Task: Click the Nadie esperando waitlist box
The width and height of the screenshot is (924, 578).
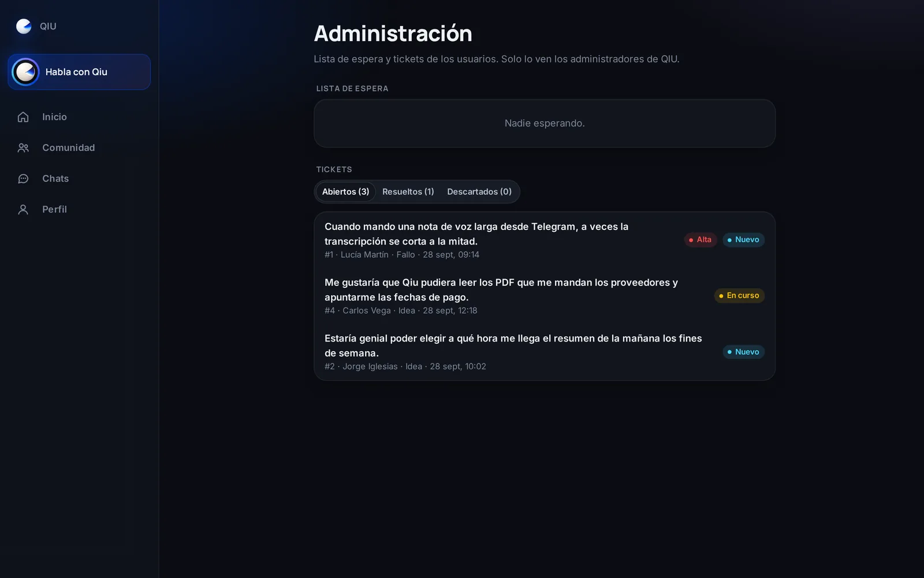Action: (544, 123)
